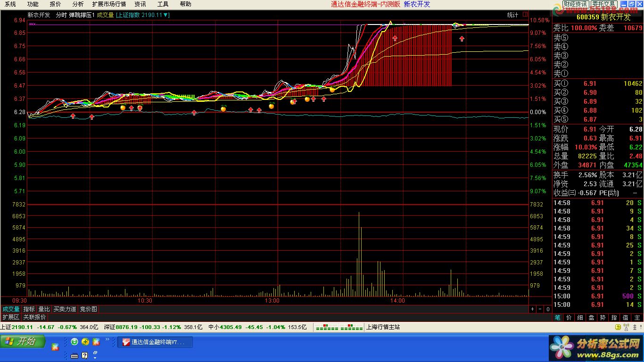The image size is (644, 362).
Task: Select the 笔 tab in quote panel
Action: (558, 318)
